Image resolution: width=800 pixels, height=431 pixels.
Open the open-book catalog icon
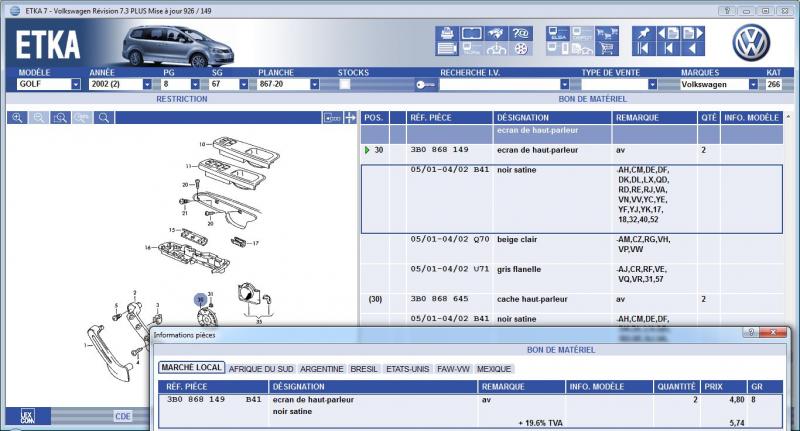click(471, 34)
